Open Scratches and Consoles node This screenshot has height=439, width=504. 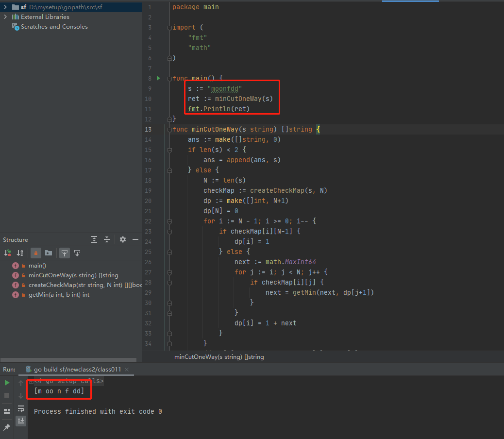[x=54, y=27]
